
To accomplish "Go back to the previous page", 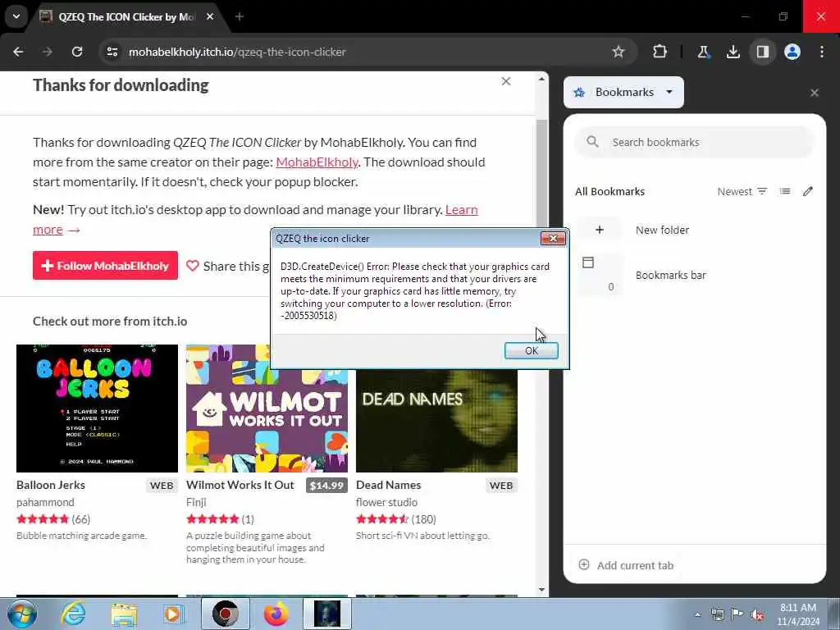I will coord(18,52).
